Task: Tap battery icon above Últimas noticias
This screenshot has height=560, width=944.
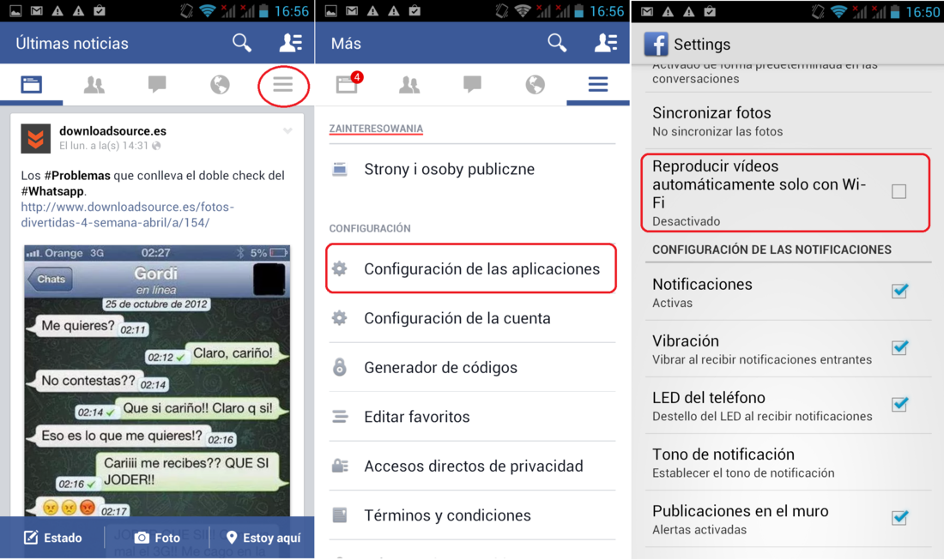Action: tap(263, 11)
